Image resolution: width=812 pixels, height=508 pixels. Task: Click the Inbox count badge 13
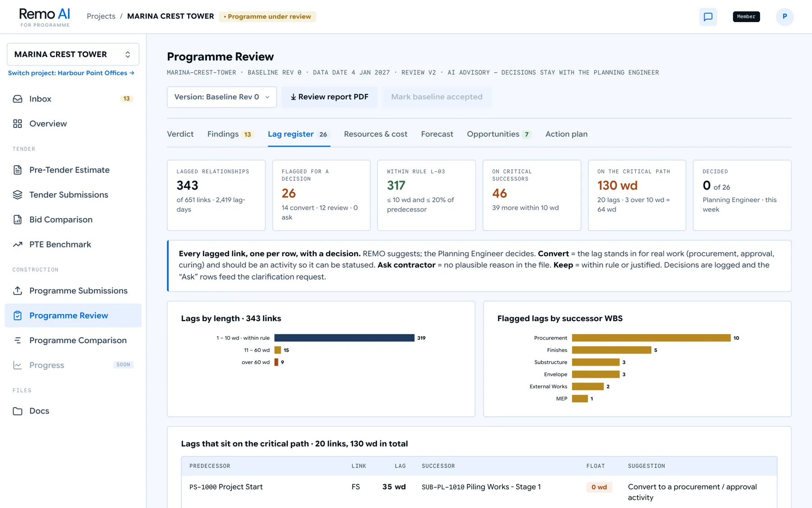point(126,98)
